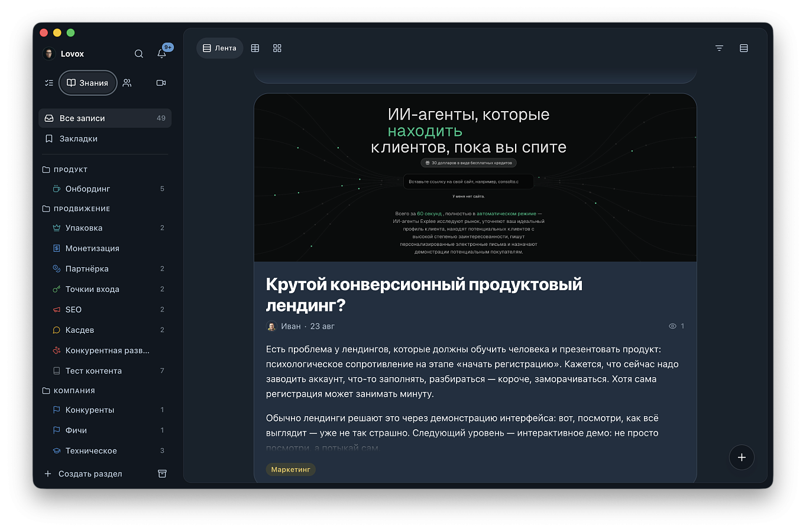806x532 pixels.
Task: Open the people icon tab
Action: coord(127,83)
